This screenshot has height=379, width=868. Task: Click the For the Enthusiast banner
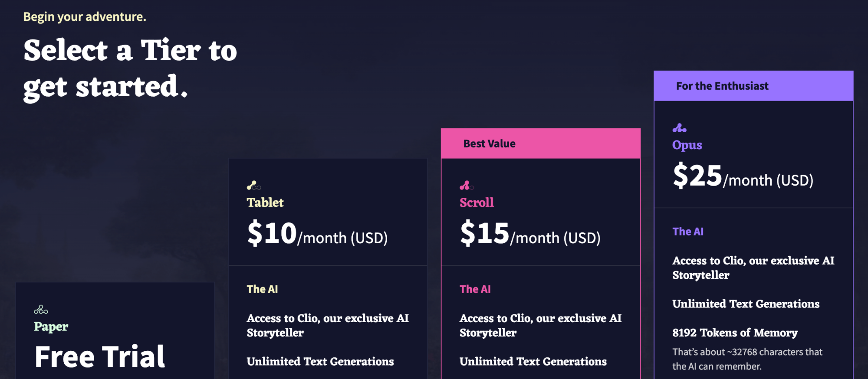pos(753,86)
